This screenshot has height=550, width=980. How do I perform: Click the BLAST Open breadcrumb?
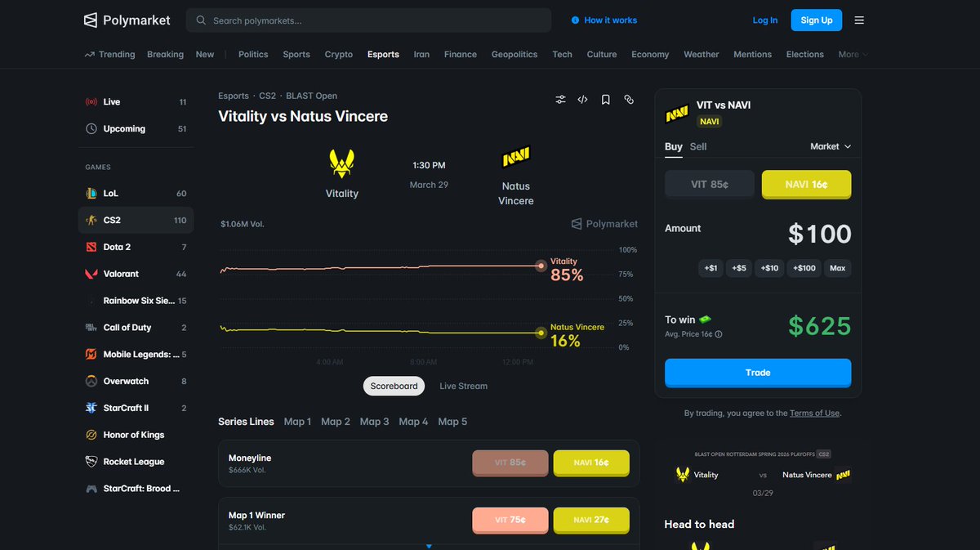pos(311,96)
